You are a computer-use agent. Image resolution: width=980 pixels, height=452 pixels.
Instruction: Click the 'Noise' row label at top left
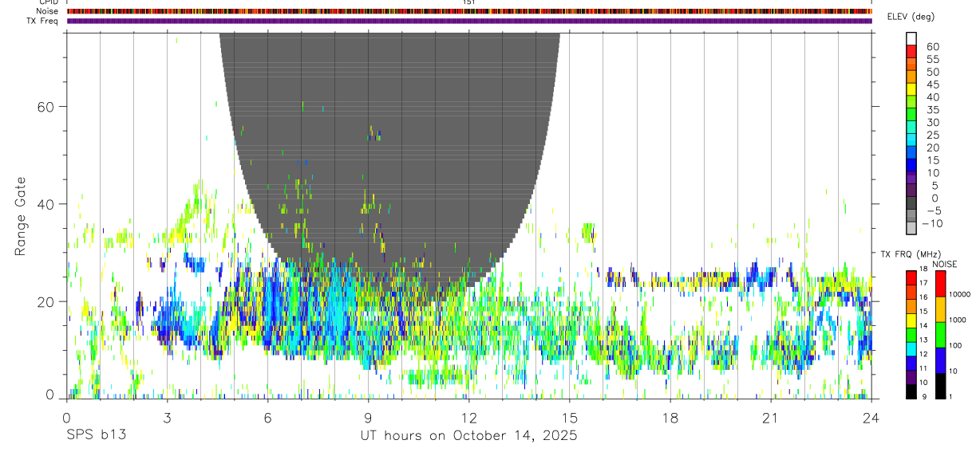point(48,11)
